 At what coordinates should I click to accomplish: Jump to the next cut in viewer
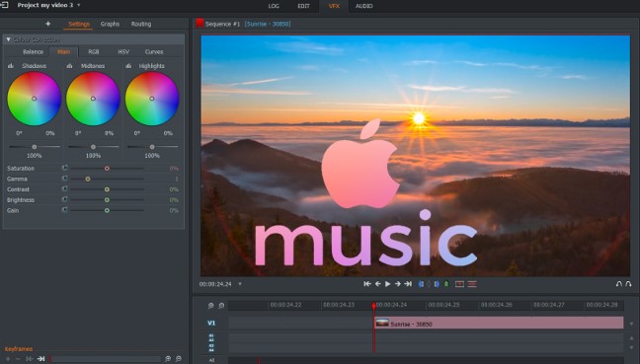pos(408,284)
